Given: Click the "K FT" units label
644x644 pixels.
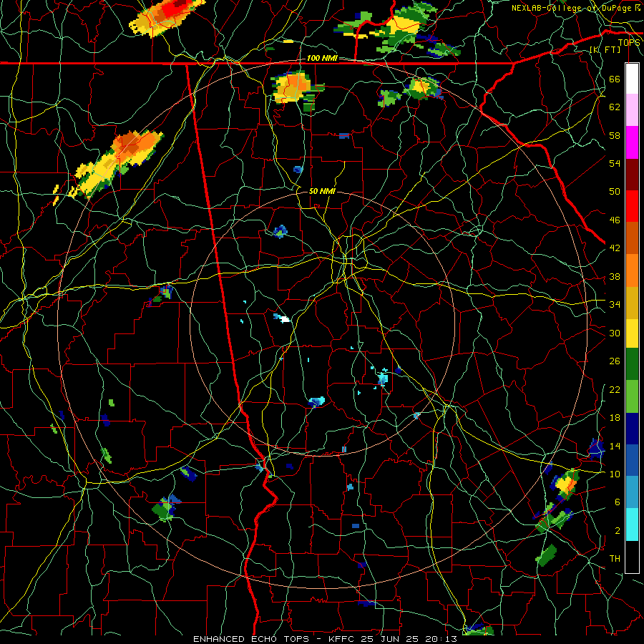Looking at the screenshot, I should (605, 50).
